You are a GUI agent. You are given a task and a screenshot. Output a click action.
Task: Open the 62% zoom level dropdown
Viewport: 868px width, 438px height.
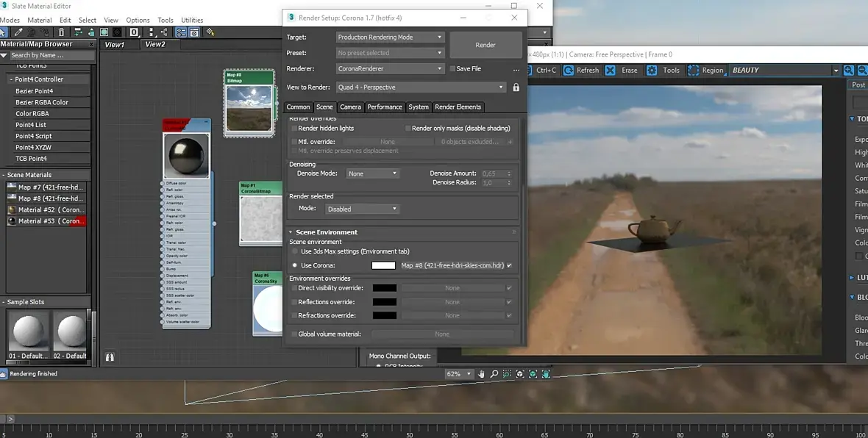(459, 374)
